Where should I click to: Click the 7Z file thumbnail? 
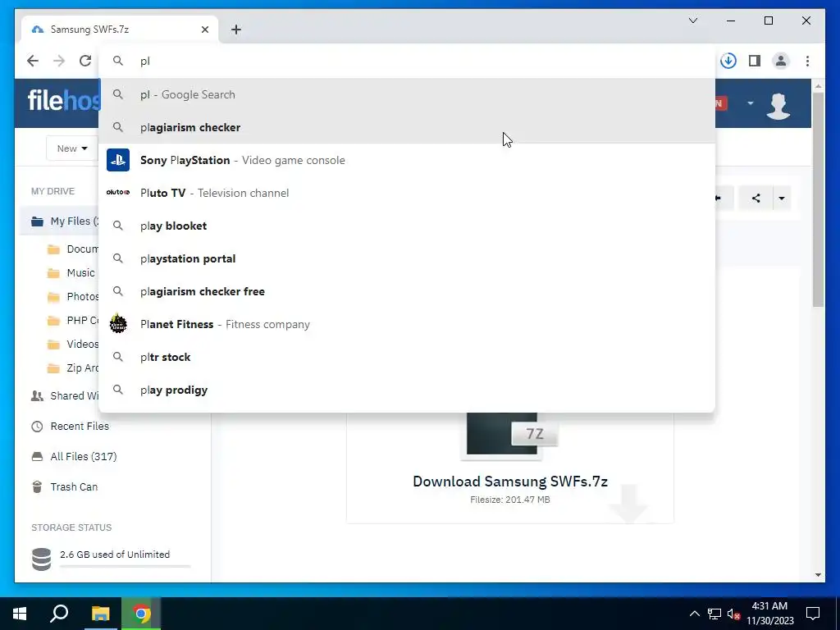(x=509, y=435)
